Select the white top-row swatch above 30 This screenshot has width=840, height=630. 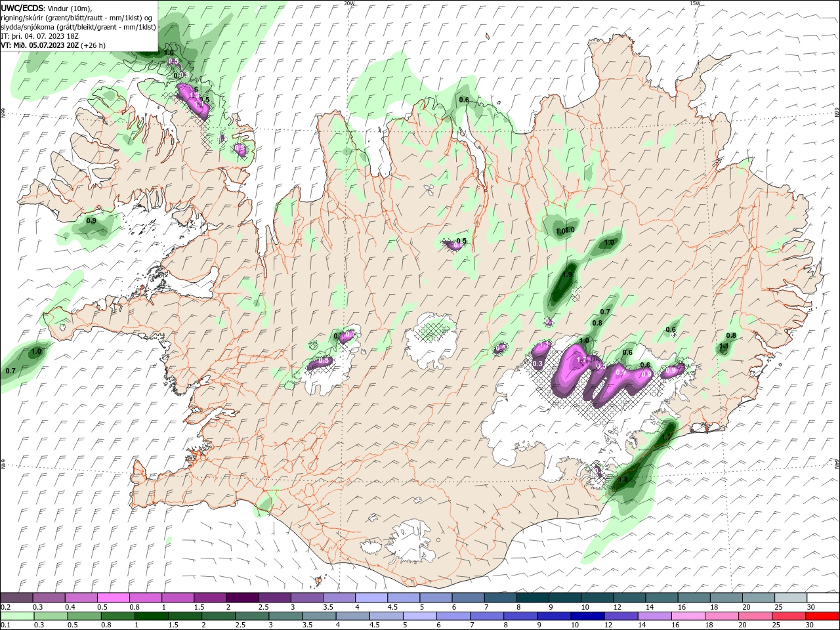click(823, 598)
